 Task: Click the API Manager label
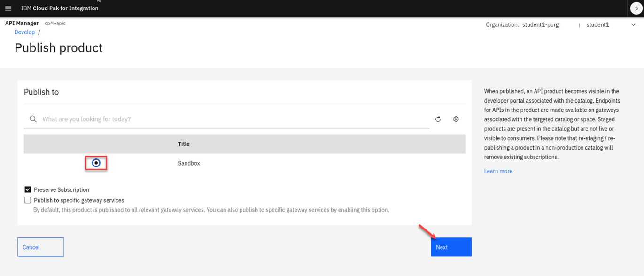pos(22,23)
